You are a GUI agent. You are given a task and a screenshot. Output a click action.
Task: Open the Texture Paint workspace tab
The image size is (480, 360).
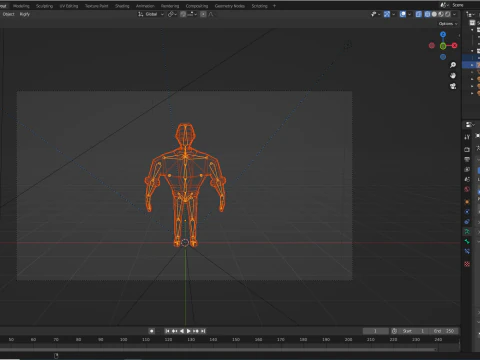pos(96,6)
